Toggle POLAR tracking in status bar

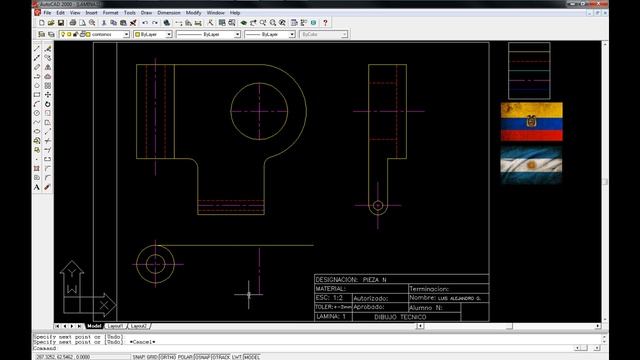(x=185, y=357)
